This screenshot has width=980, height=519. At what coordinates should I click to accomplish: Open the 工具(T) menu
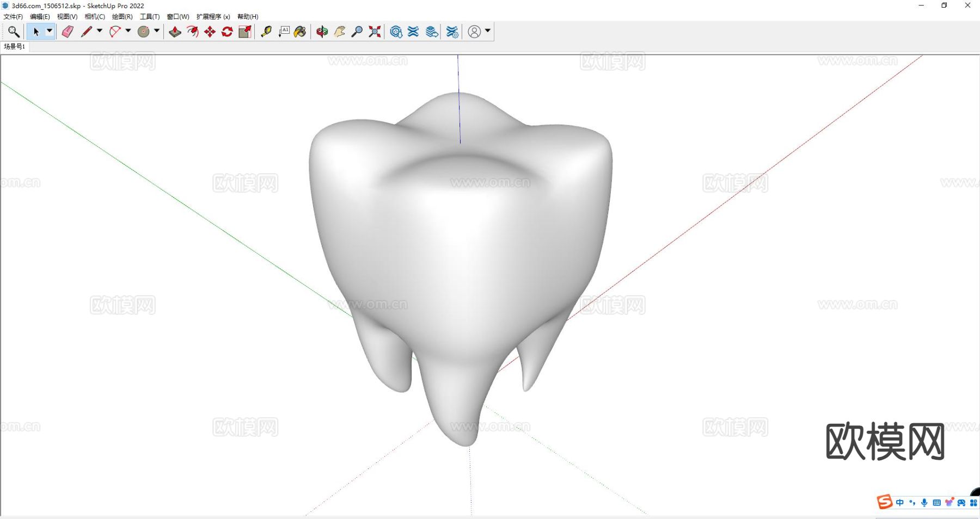(x=150, y=17)
